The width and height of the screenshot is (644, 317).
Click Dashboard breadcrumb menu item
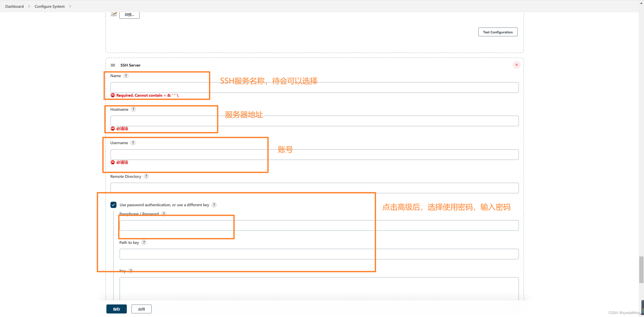coord(14,6)
